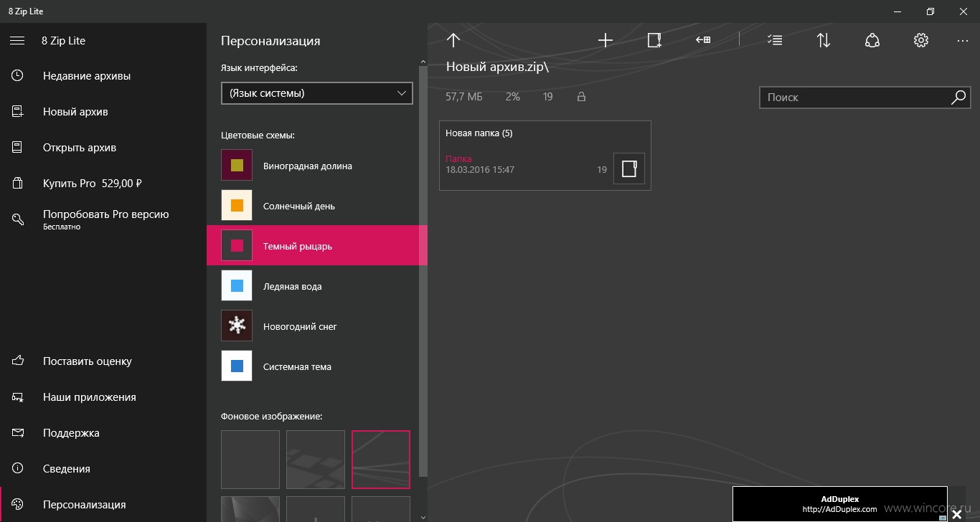
Task: Open Сведения info page
Action: [103, 469]
